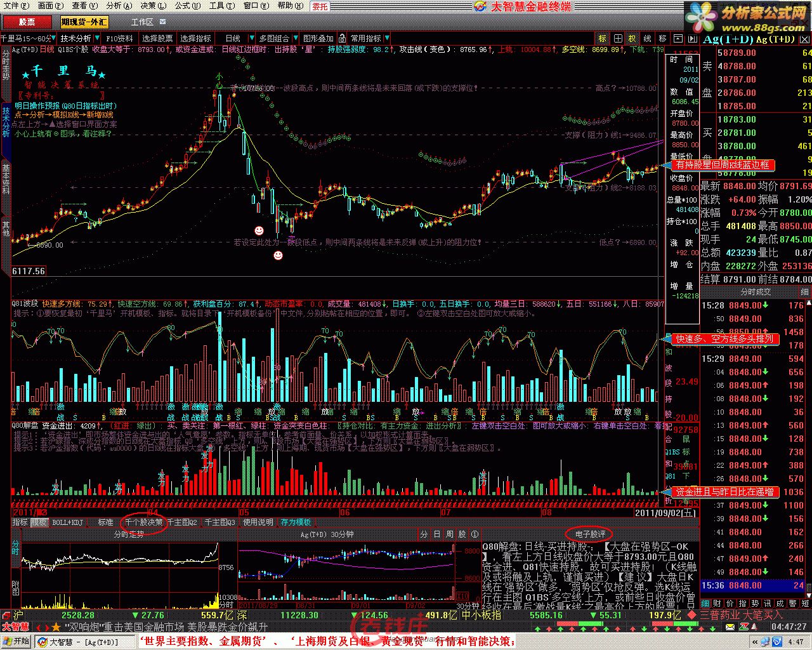This screenshot has height=650, width=812.
Task: Click the 移 toolbar icon
Action: (x=662, y=39)
